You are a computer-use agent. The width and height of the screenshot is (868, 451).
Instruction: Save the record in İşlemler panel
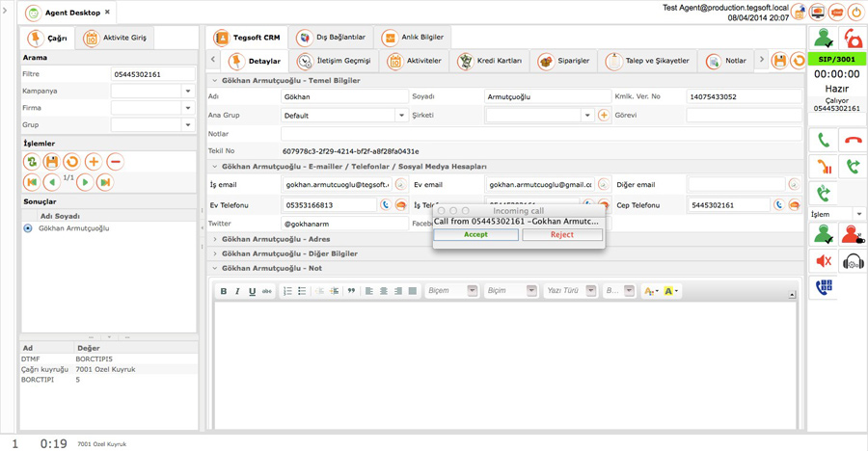51,162
